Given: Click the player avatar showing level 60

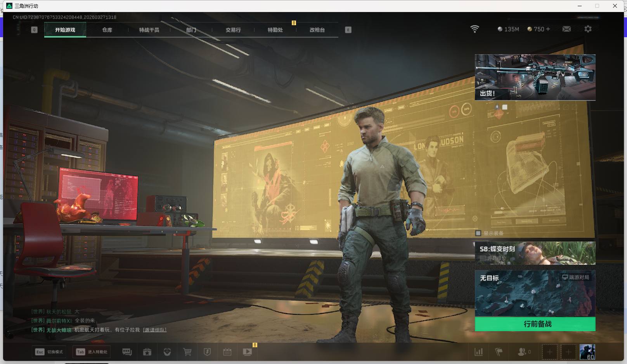Looking at the screenshot, I should click(587, 352).
